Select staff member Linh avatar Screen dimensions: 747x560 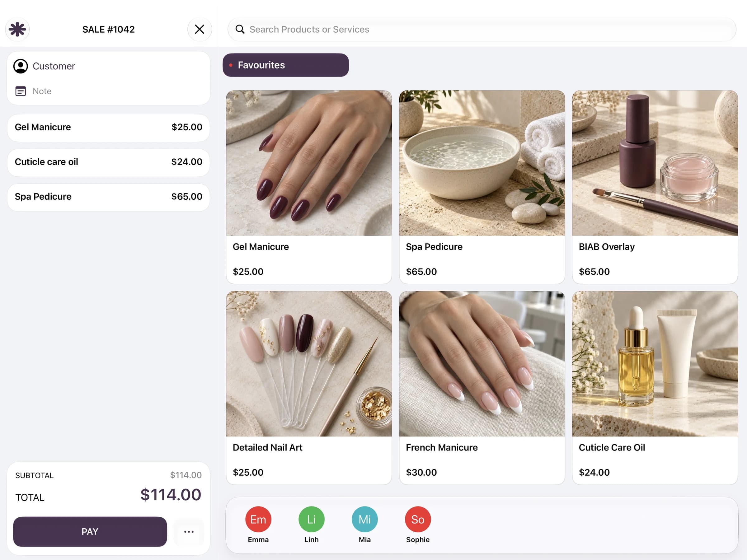point(311,520)
